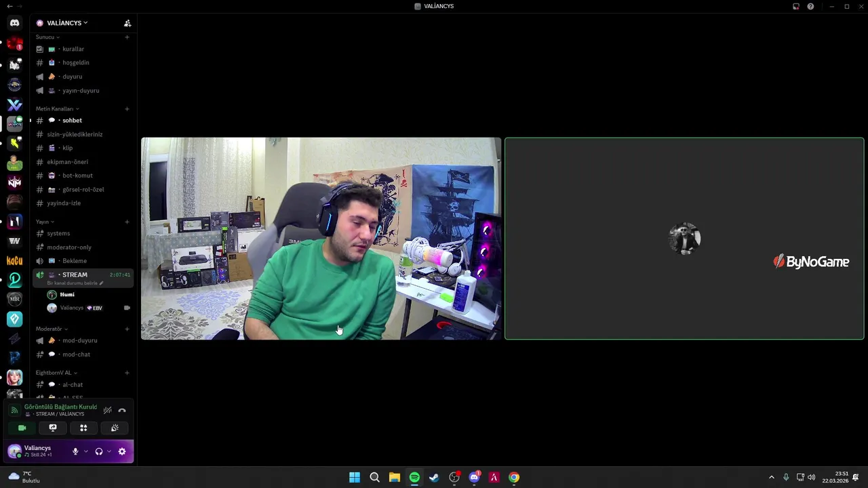Open the NM server icon
The image size is (868, 488).
(14, 182)
